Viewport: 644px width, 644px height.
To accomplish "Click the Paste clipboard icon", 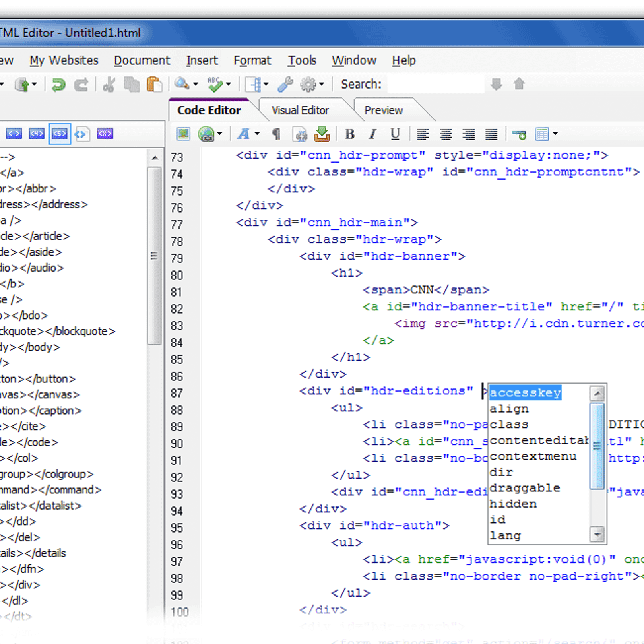I will point(154,85).
